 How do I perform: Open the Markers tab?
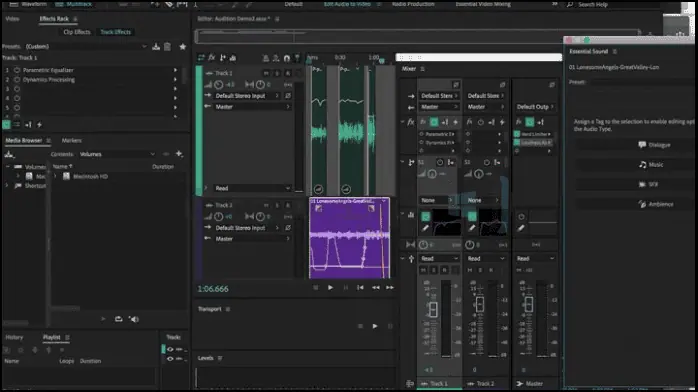click(x=71, y=141)
